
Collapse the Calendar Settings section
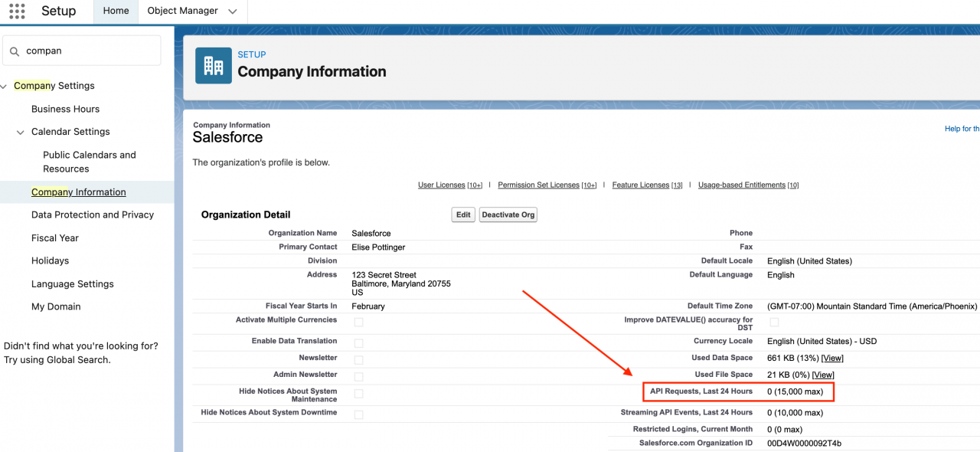tap(20, 132)
